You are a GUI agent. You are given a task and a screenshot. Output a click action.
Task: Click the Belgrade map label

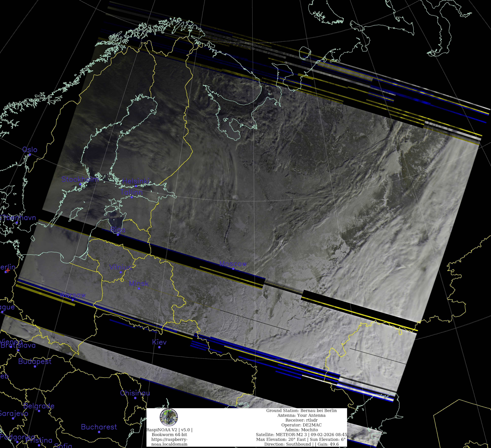(39, 406)
